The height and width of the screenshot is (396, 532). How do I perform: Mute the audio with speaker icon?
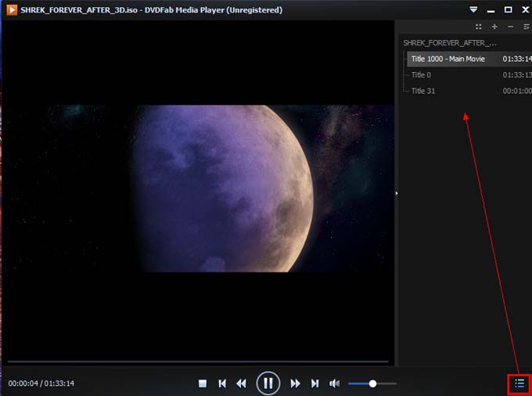(x=334, y=383)
